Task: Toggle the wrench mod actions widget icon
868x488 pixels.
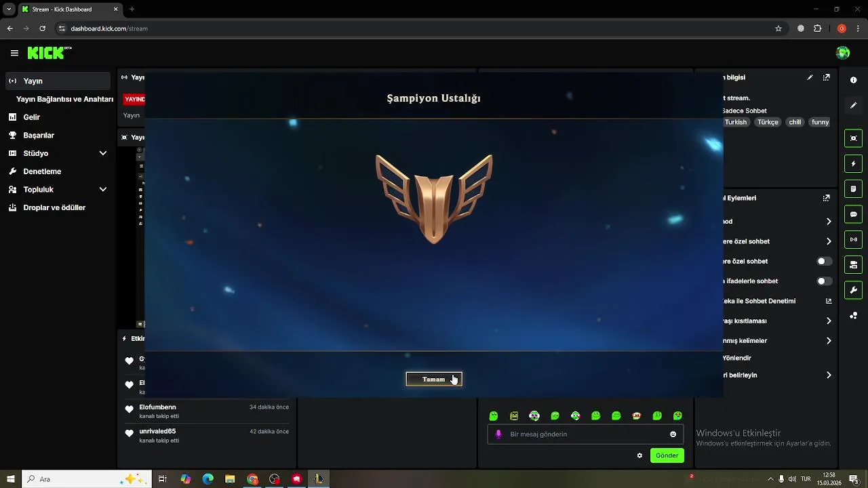Action: pos(853,290)
